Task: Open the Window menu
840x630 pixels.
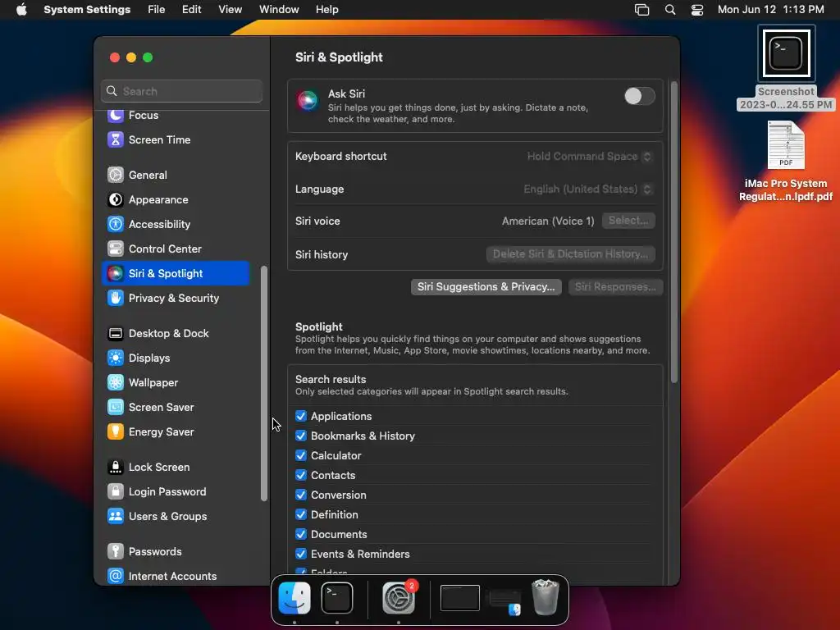Action: click(x=279, y=10)
